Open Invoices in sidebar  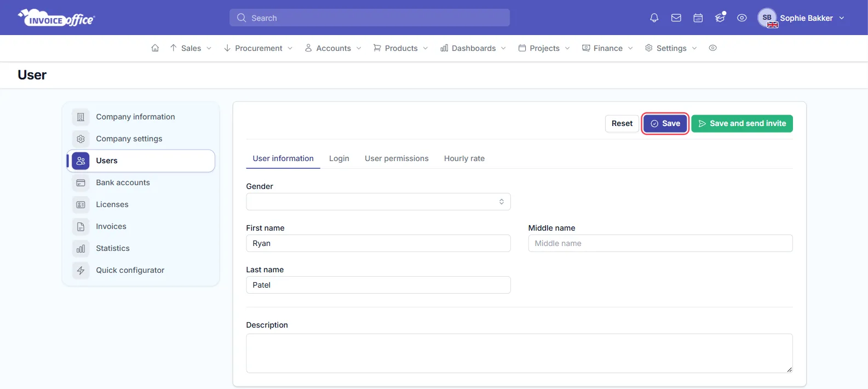(x=141, y=226)
